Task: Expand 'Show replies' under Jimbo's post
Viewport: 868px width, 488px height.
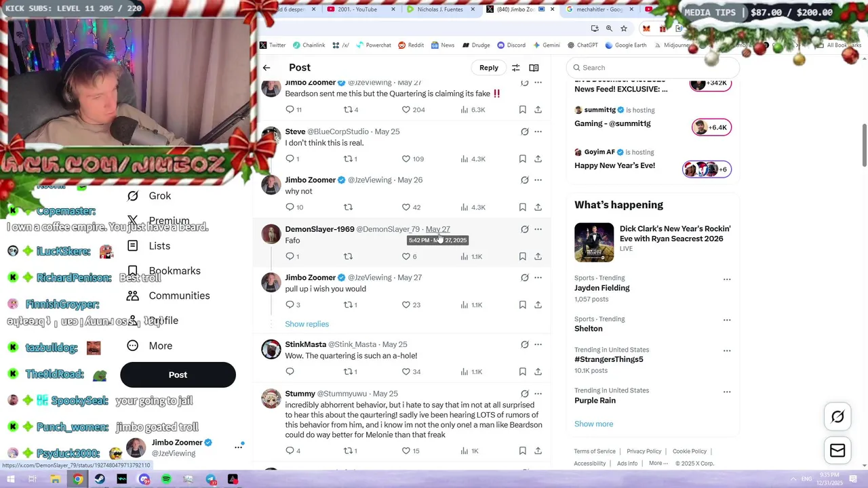Action: point(307,324)
